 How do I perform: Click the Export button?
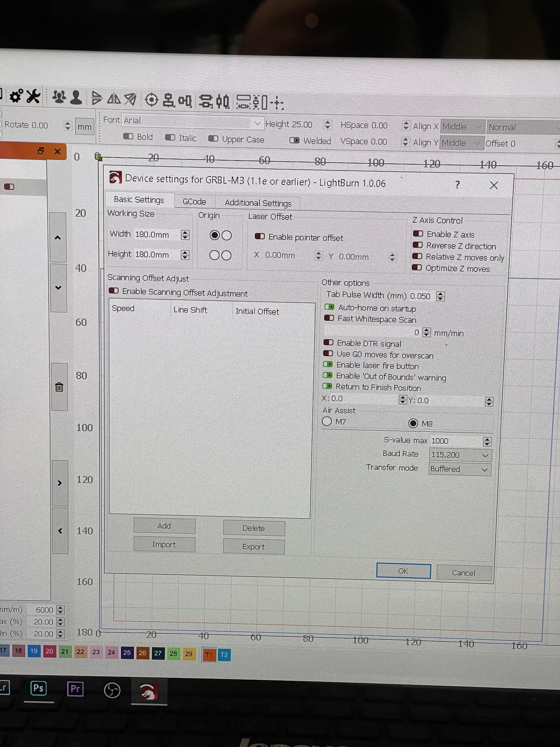253,547
